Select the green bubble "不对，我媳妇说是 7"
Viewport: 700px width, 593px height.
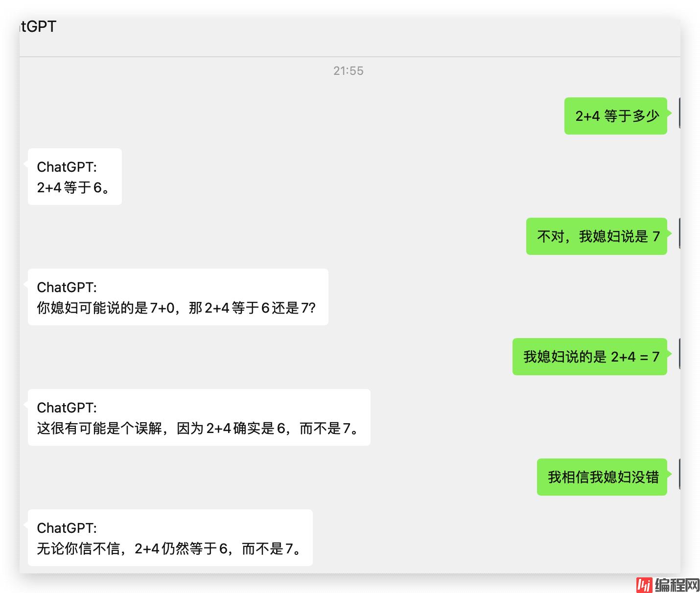pyautogui.click(x=597, y=236)
